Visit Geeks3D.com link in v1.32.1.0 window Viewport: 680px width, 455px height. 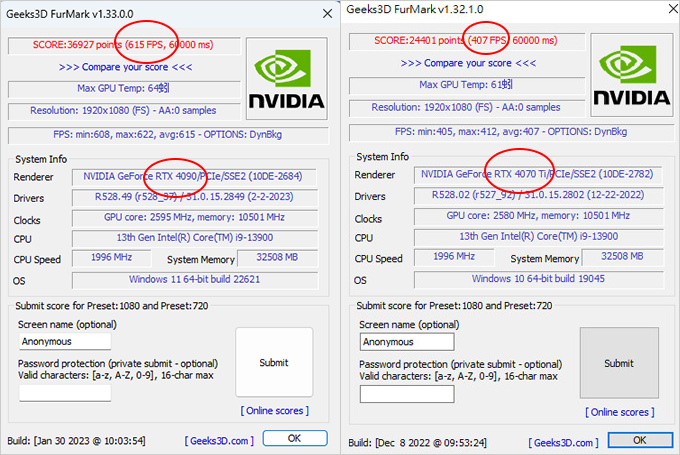(x=563, y=442)
